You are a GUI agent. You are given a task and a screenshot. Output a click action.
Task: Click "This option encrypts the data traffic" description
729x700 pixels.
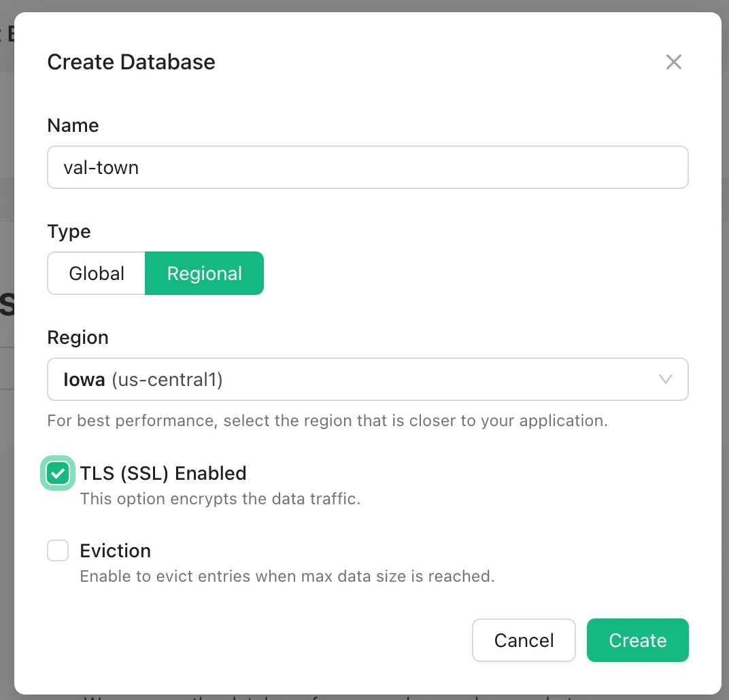[x=220, y=499]
